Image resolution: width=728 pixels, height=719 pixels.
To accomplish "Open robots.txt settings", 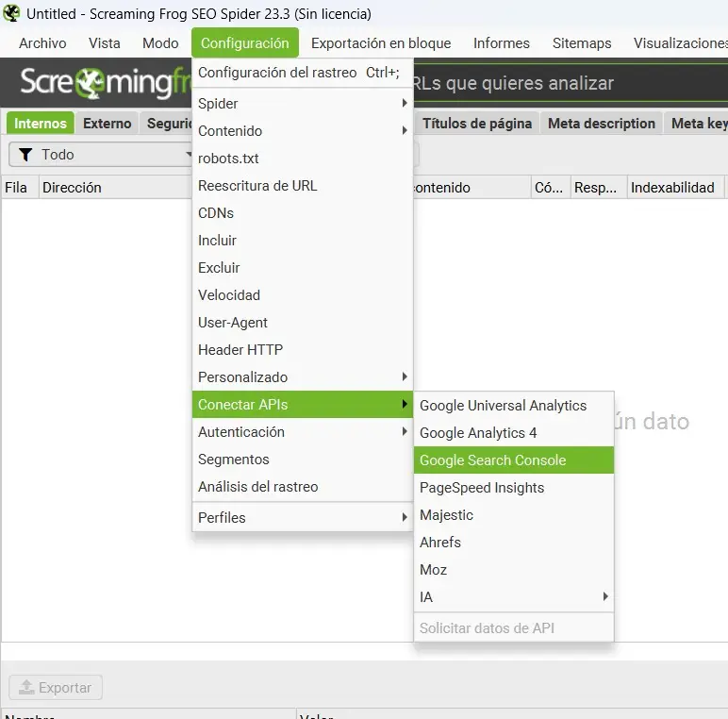I will (x=303, y=158).
